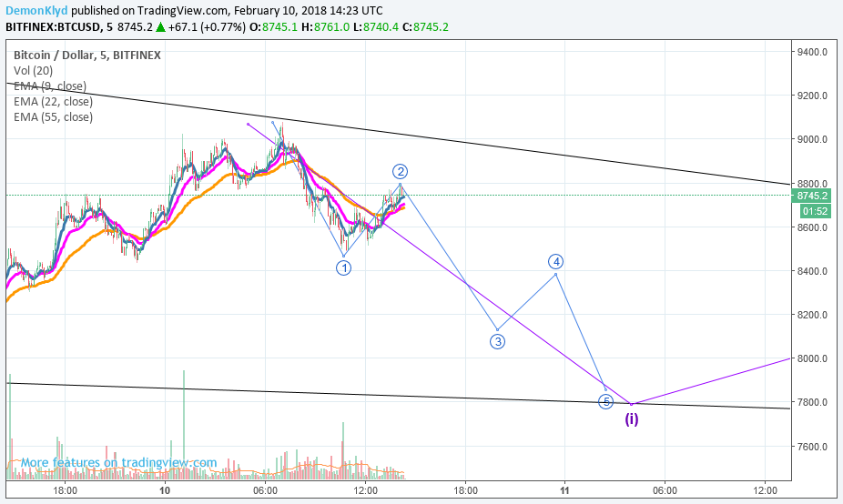Click the 18:00 label before date 10
The height and width of the screenshot is (504, 843).
point(65,490)
